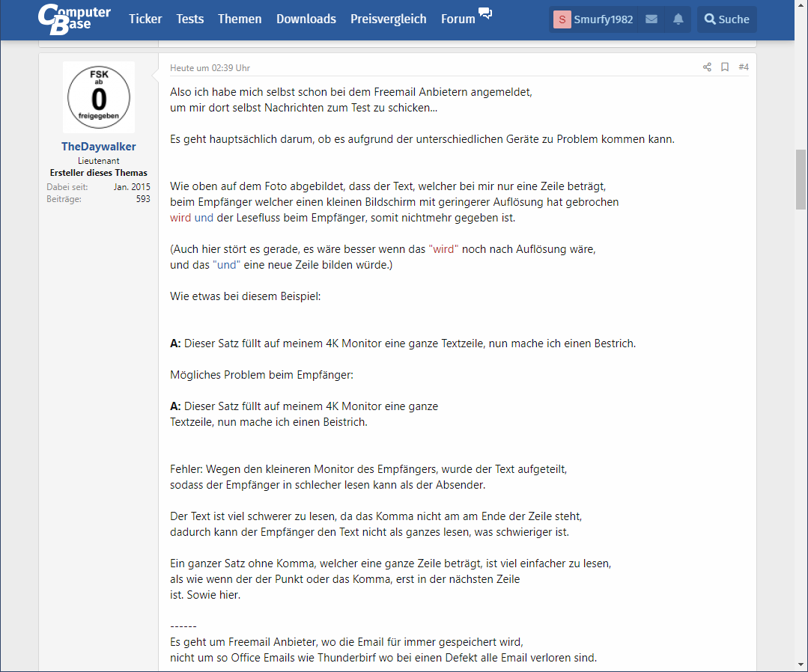808x672 pixels.
Task: Click the forum speech bubbles icon
Action: tap(485, 13)
